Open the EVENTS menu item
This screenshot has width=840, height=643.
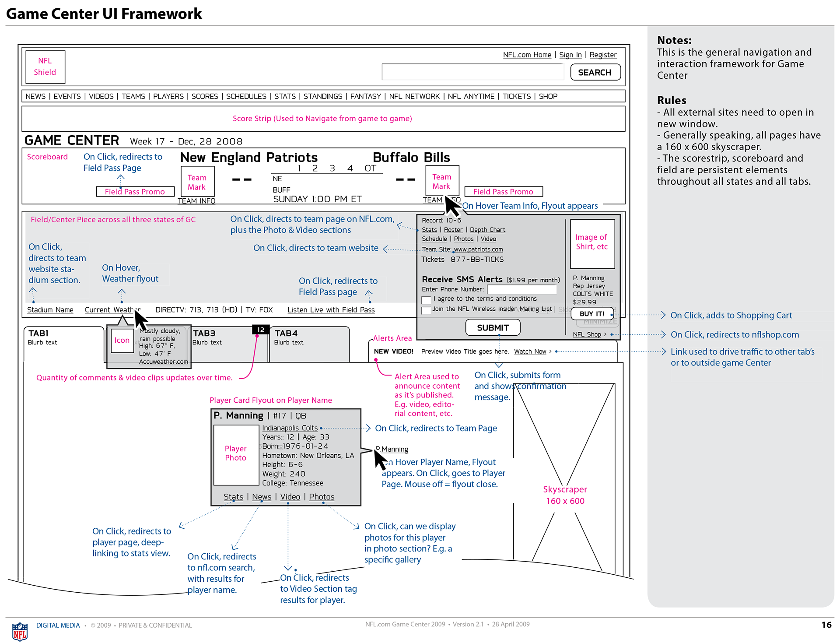(x=67, y=96)
